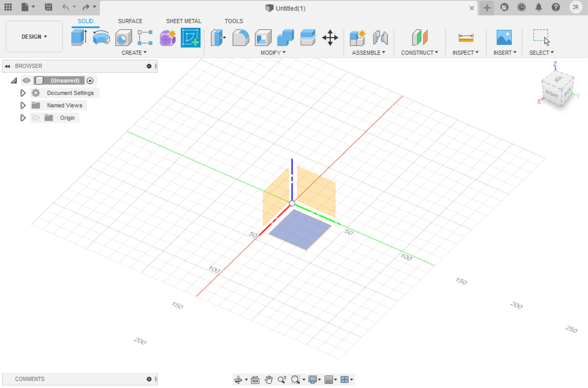
Task: Switch to the SOLID tab
Action: click(85, 21)
